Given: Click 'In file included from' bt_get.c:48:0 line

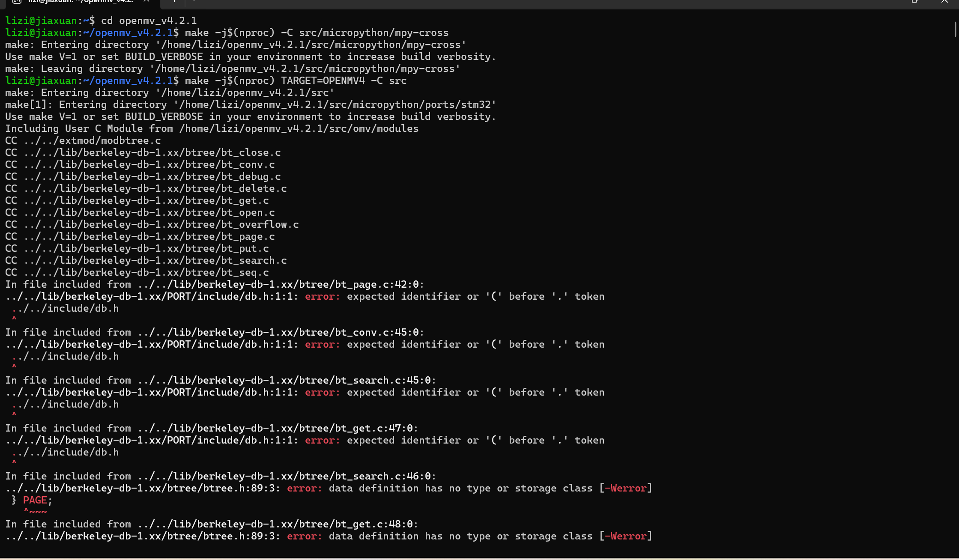Looking at the screenshot, I should coord(212,524).
